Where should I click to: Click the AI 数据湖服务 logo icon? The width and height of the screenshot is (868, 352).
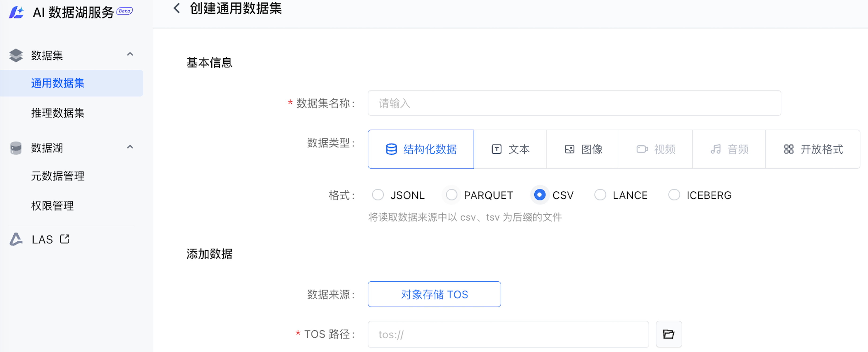(x=16, y=12)
